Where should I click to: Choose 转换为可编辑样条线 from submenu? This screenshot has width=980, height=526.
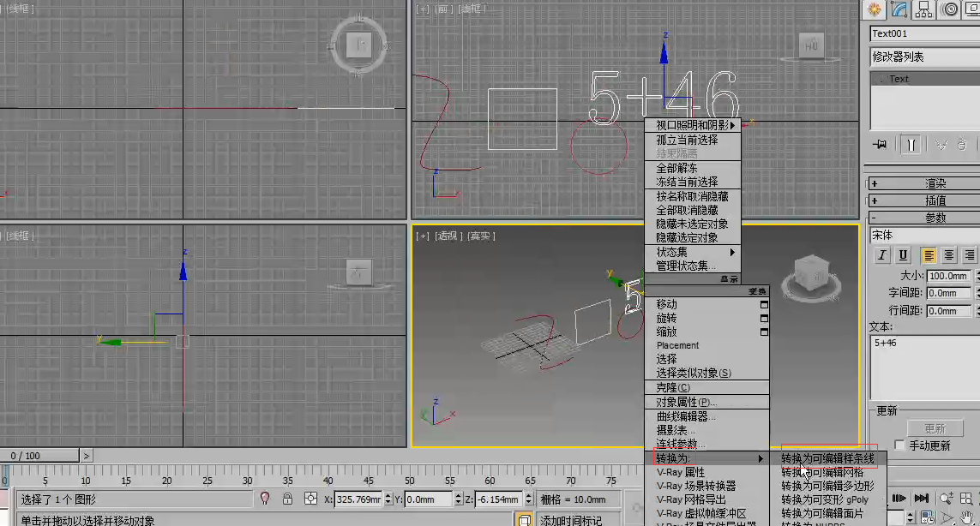(827, 458)
